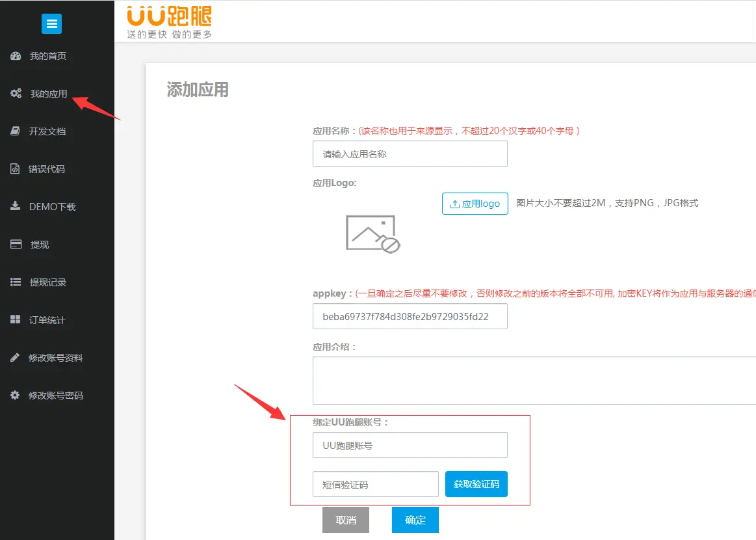This screenshot has width=756, height=540.
Task: Open 提现记录 in the sidebar
Action: [47, 282]
